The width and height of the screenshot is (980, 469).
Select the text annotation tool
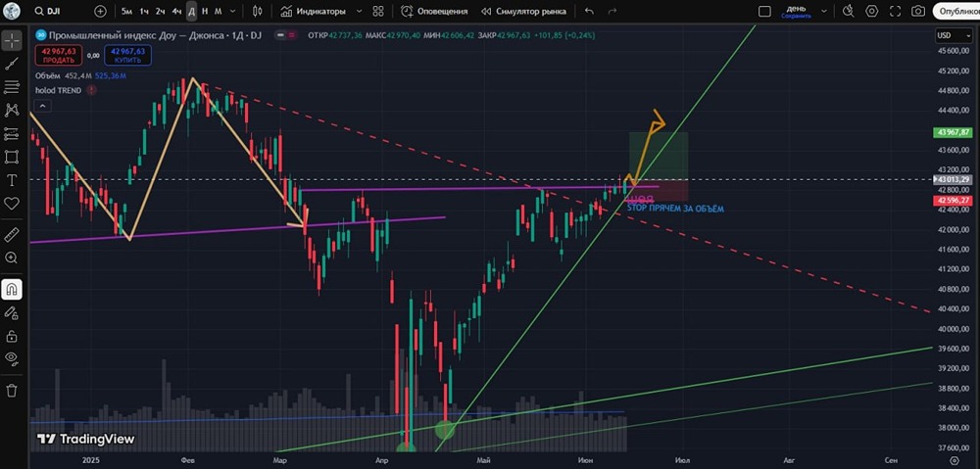click(11, 180)
